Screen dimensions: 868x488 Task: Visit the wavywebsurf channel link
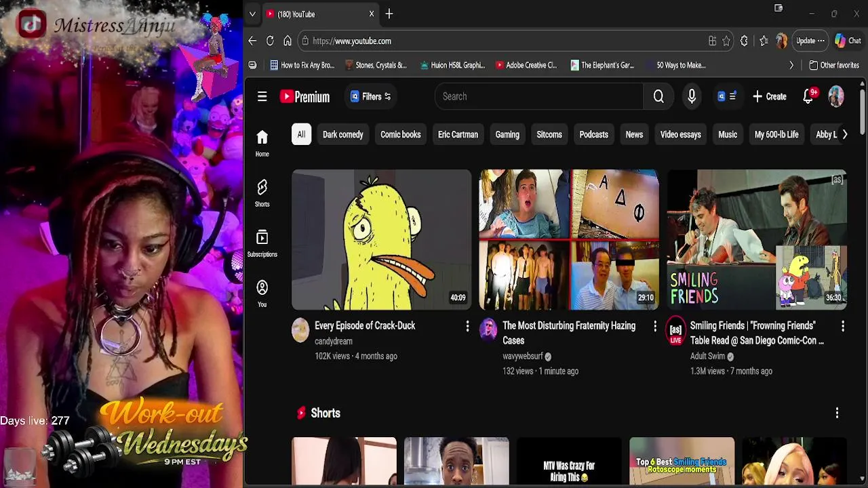[x=523, y=357]
